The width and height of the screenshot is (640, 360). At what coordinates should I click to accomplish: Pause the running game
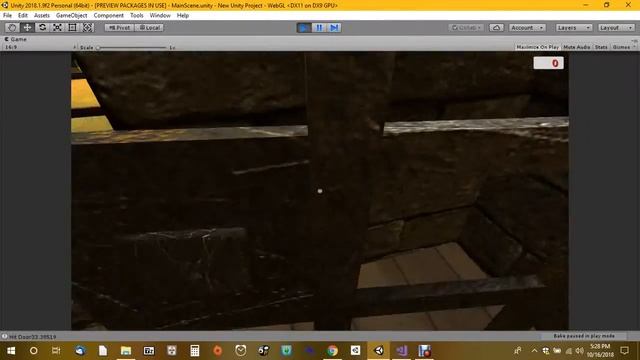click(x=319, y=28)
